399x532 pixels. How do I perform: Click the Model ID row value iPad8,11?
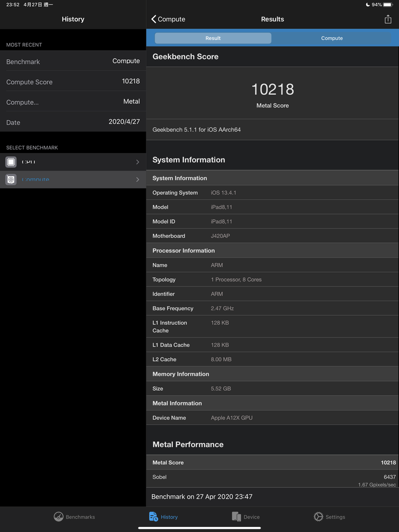pos(221,222)
